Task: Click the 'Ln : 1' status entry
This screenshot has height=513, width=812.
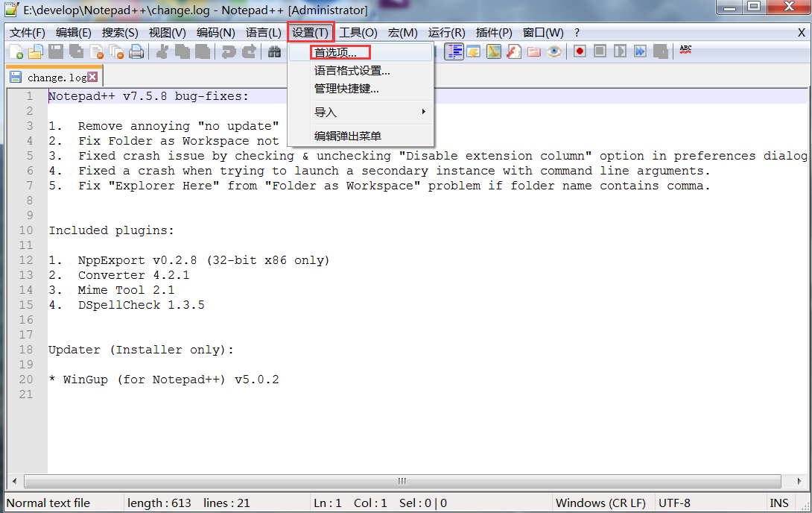Action: [327, 503]
